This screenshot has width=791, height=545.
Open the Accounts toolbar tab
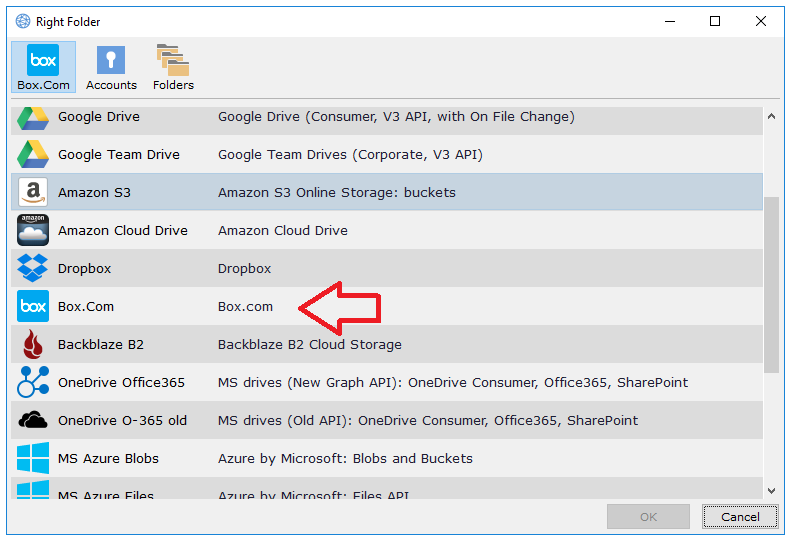[111, 68]
